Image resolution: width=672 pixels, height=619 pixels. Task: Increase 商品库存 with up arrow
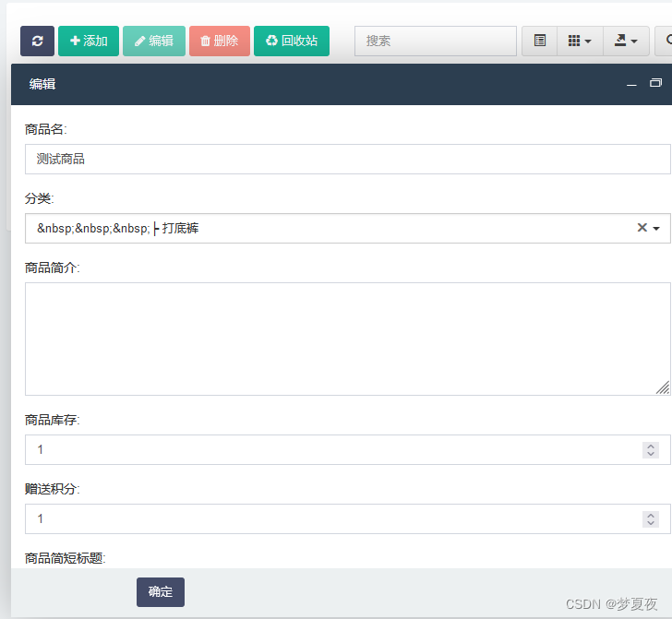click(x=651, y=446)
